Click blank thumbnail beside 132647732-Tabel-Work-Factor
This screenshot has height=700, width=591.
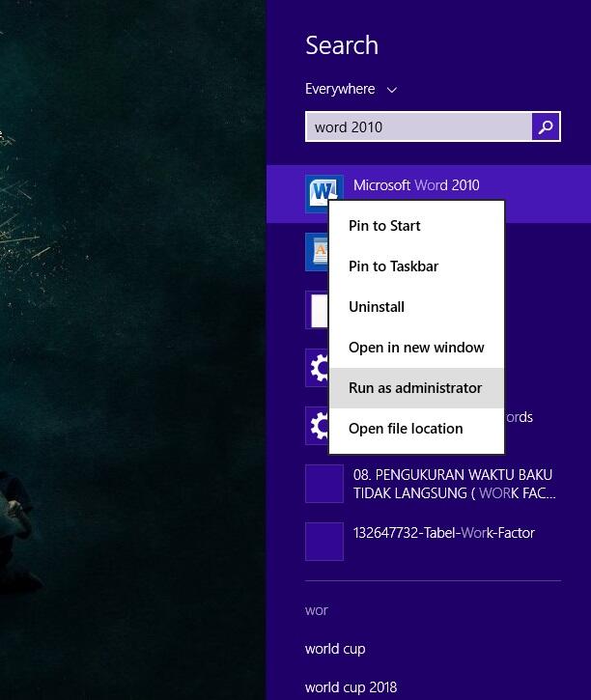pos(324,541)
